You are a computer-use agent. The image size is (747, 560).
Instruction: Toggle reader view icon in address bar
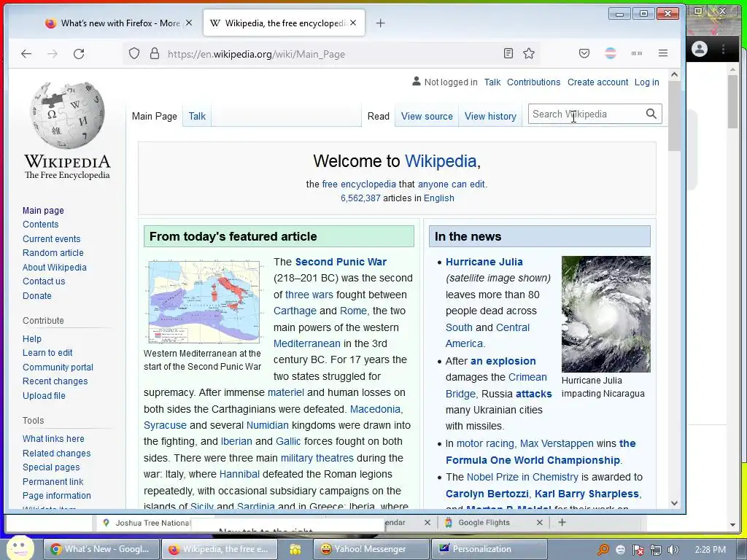tap(508, 53)
